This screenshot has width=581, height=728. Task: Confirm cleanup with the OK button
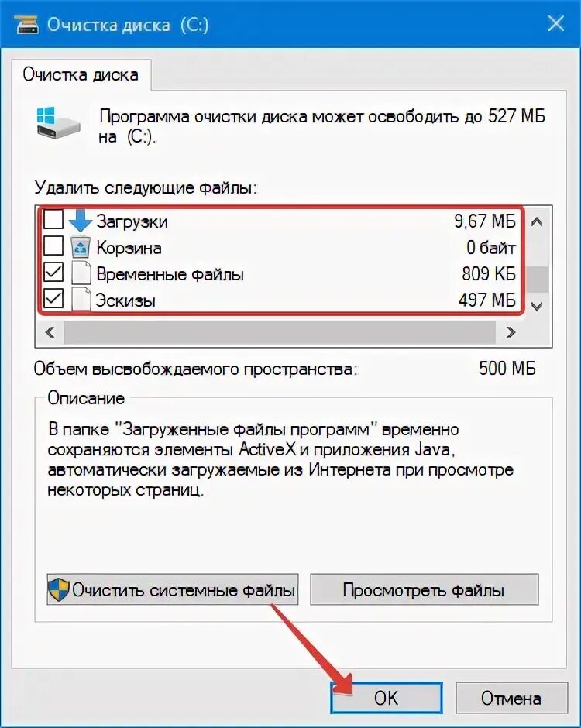[x=386, y=698]
